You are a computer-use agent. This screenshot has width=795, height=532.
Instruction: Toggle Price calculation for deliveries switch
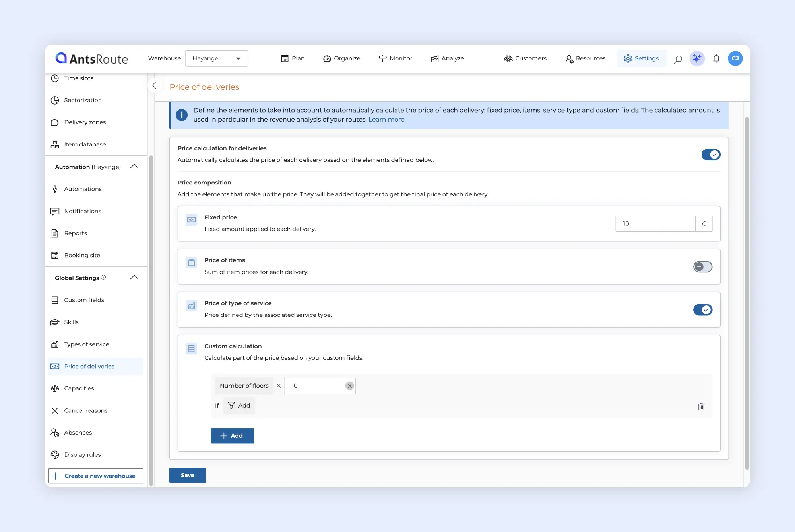tap(711, 154)
